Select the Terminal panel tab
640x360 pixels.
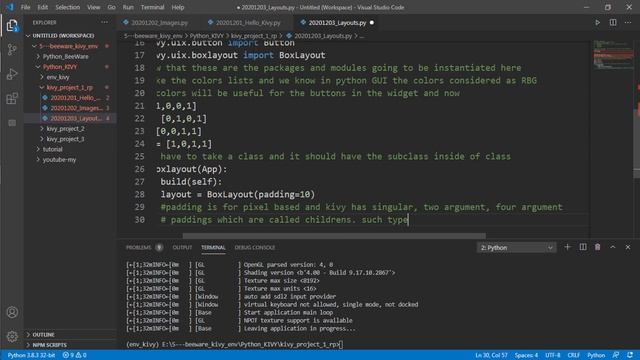point(213,247)
